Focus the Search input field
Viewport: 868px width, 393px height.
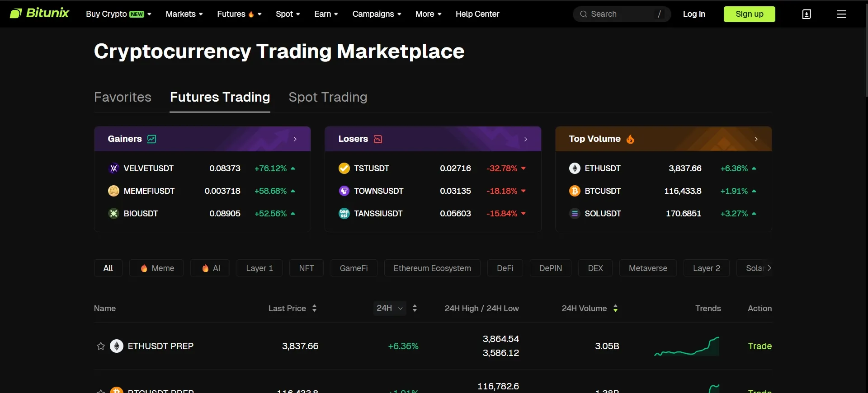pyautogui.click(x=622, y=14)
